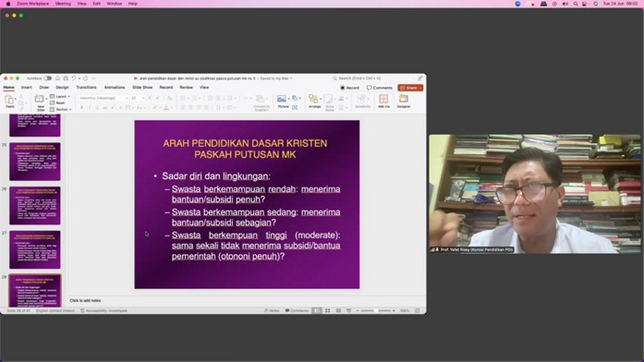
Task: Open the Slide Show tab
Action: 142,87
